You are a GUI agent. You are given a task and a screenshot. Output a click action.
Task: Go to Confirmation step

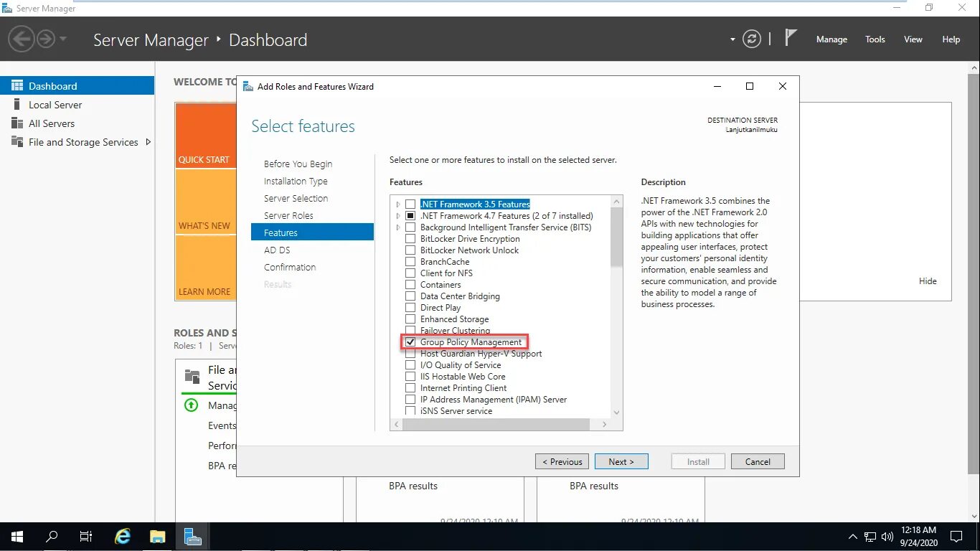pyautogui.click(x=290, y=267)
